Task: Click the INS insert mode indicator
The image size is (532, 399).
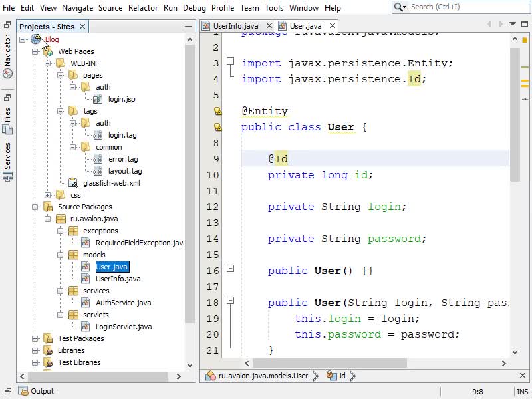Action: coord(522,392)
